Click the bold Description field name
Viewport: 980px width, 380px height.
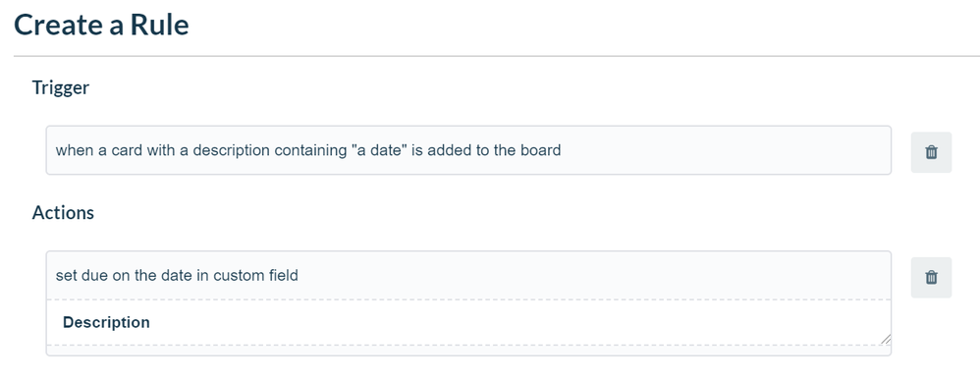[x=106, y=322]
